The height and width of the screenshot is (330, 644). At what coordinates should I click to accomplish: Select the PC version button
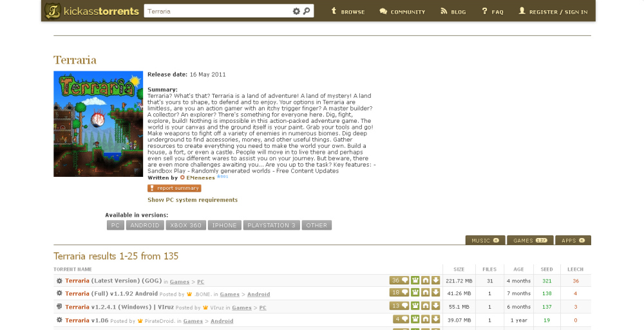tap(115, 225)
